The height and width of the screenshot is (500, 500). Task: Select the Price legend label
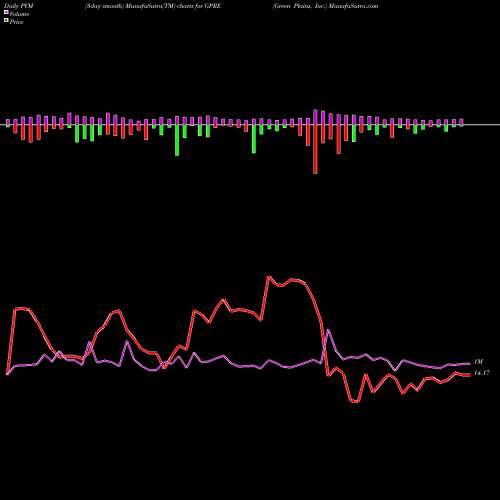click(16, 22)
